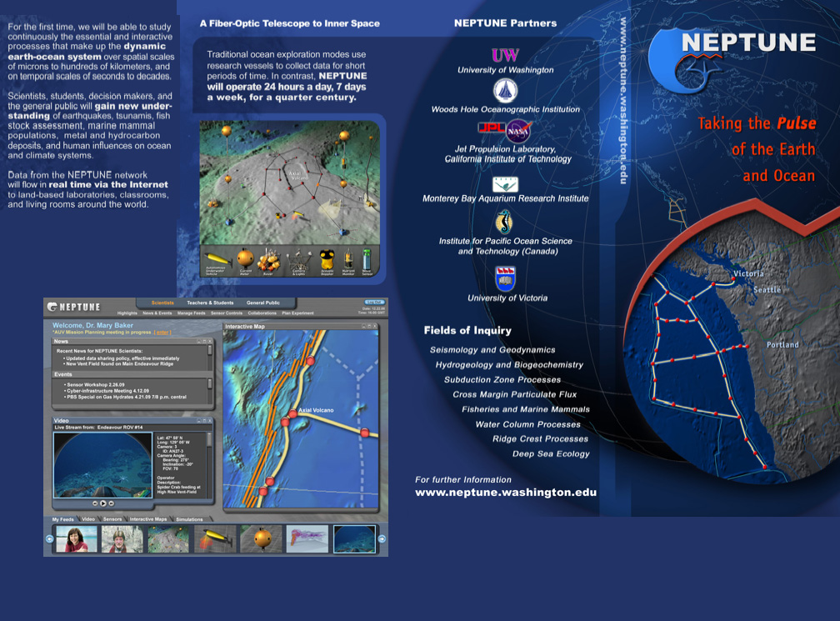Open the News & Events menu

click(157, 313)
